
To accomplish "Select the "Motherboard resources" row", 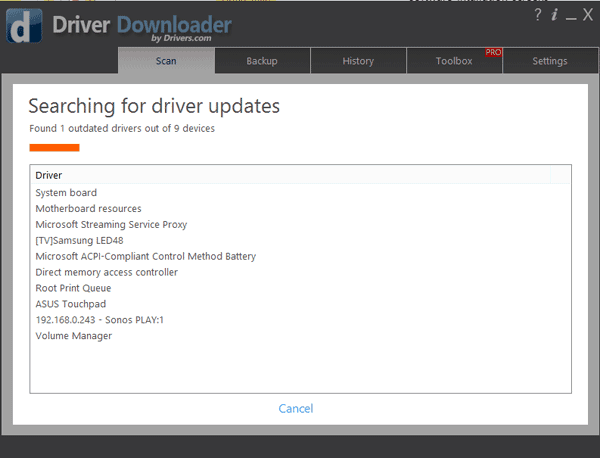I will click(300, 209).
